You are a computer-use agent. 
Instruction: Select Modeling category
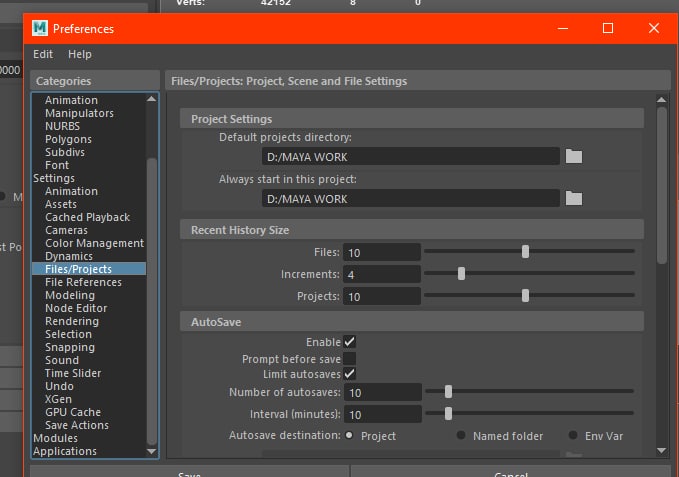point(70,295)
